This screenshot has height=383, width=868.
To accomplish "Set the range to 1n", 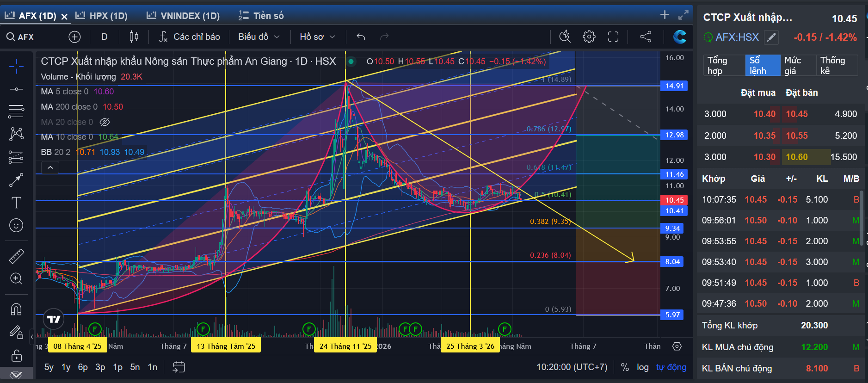I will [153, 367].
